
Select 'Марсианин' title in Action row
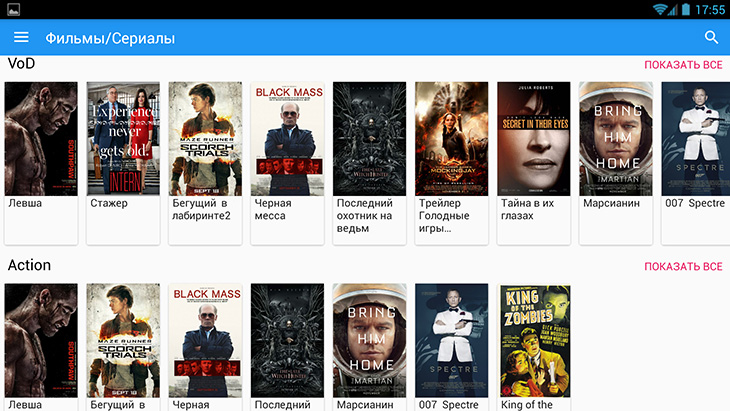tap(365, 405)
